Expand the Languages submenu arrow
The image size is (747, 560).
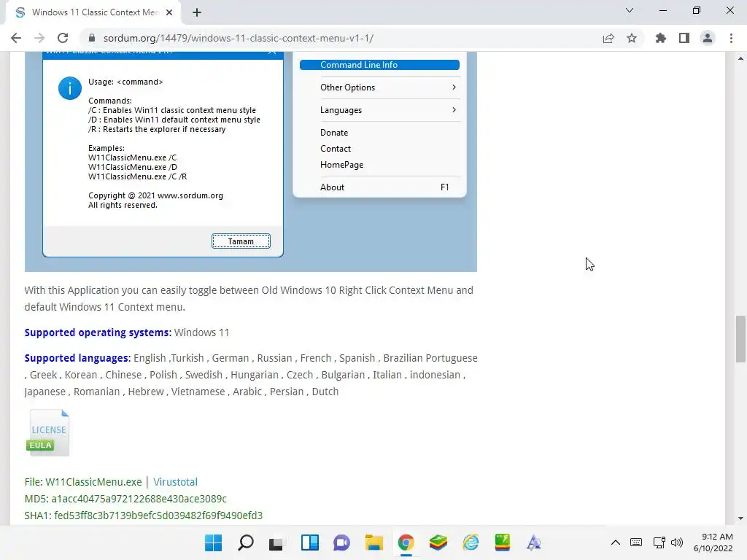454,110
